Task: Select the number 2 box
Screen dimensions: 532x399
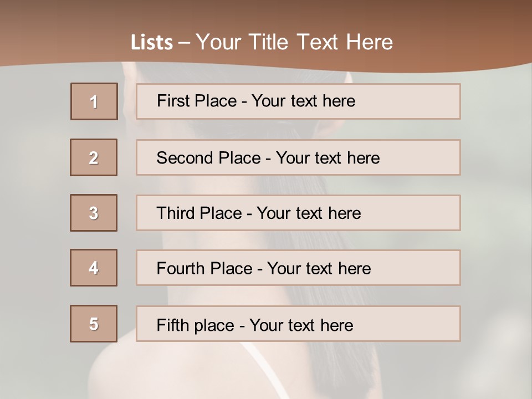Action: point(94,157)
